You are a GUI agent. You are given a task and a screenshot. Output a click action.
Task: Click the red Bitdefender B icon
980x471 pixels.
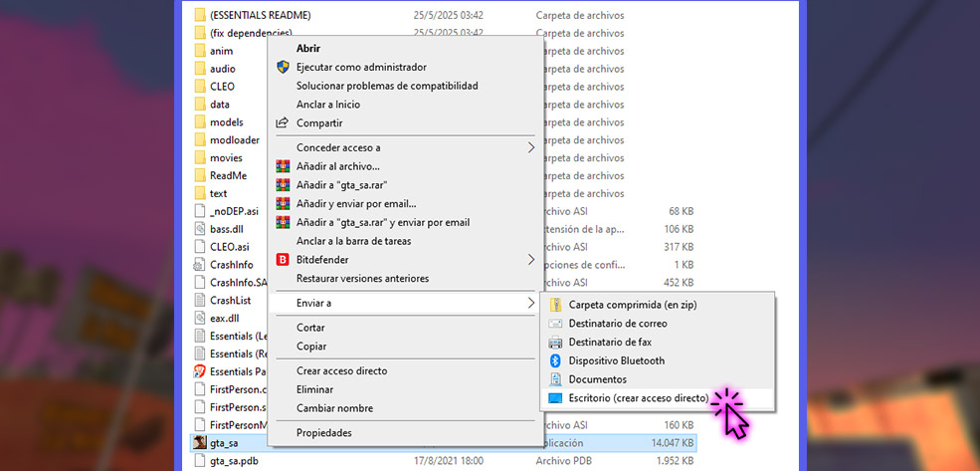coord(283,260)
